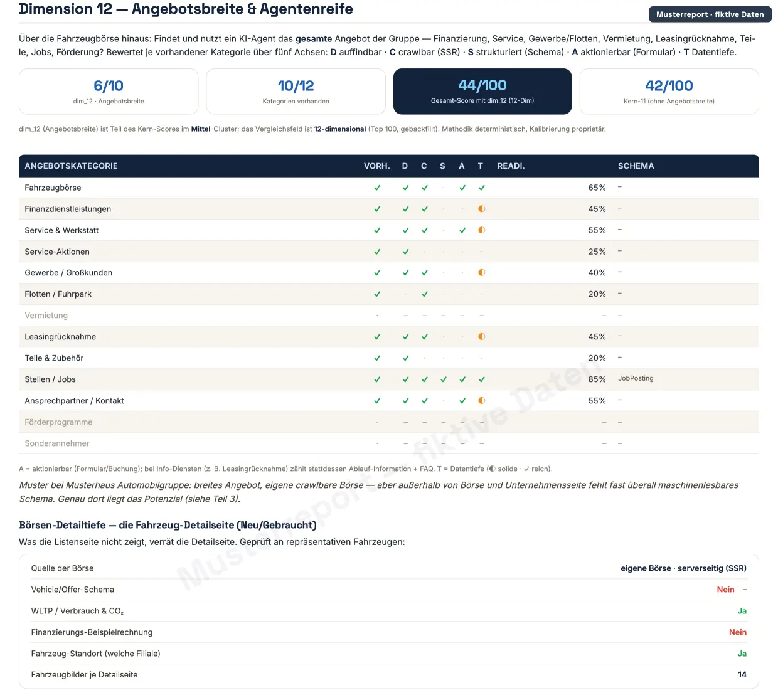Click Stellen / Jobs A column check mark

point(462,379)
